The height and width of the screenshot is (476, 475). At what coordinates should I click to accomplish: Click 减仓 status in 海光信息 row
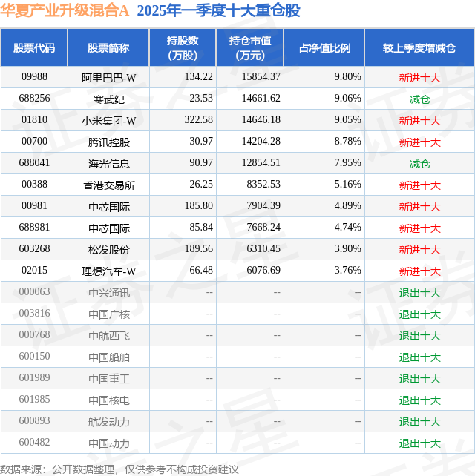pyautogui.click(x=419, y=165)
